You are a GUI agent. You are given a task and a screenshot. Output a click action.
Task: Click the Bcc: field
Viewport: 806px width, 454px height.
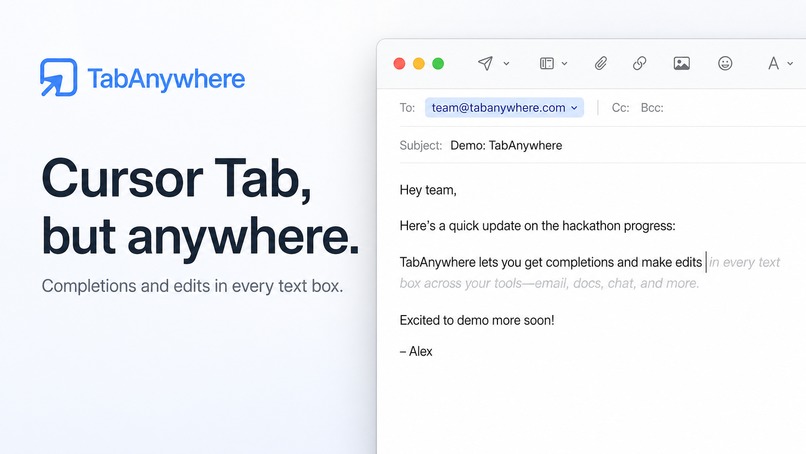tap(652, 108)
